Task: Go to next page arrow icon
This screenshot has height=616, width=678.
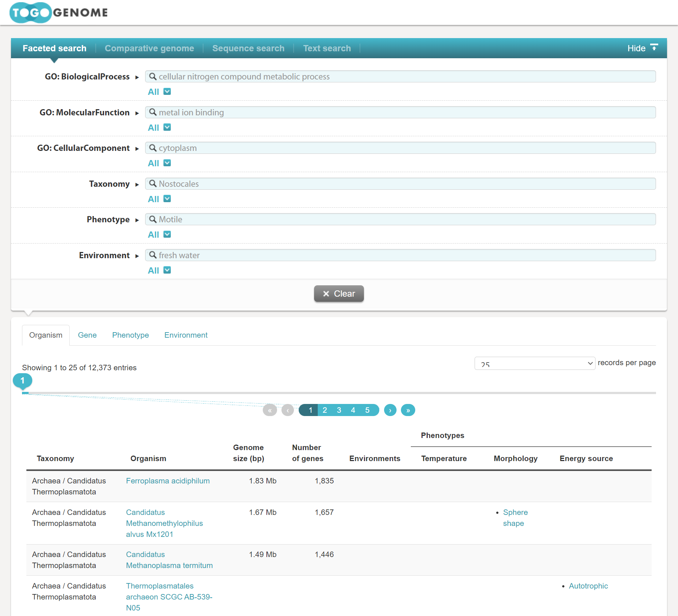Action: coord(390,410)
